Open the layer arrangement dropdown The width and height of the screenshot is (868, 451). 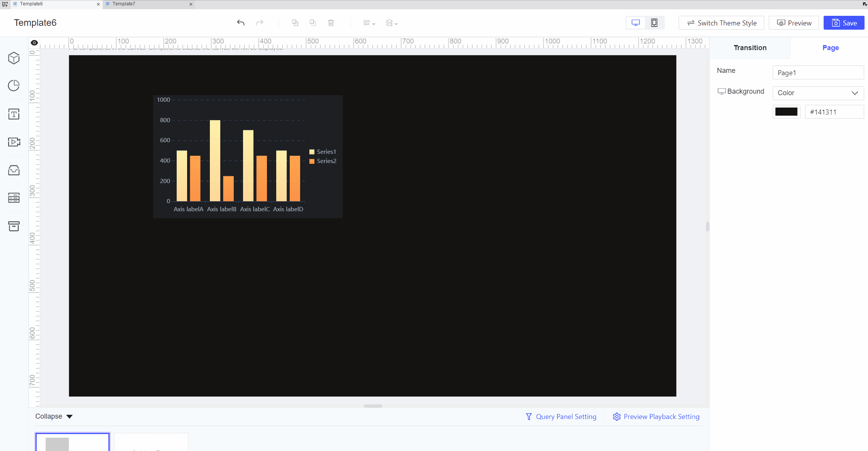pyautogui.click(x=392, y=23)
